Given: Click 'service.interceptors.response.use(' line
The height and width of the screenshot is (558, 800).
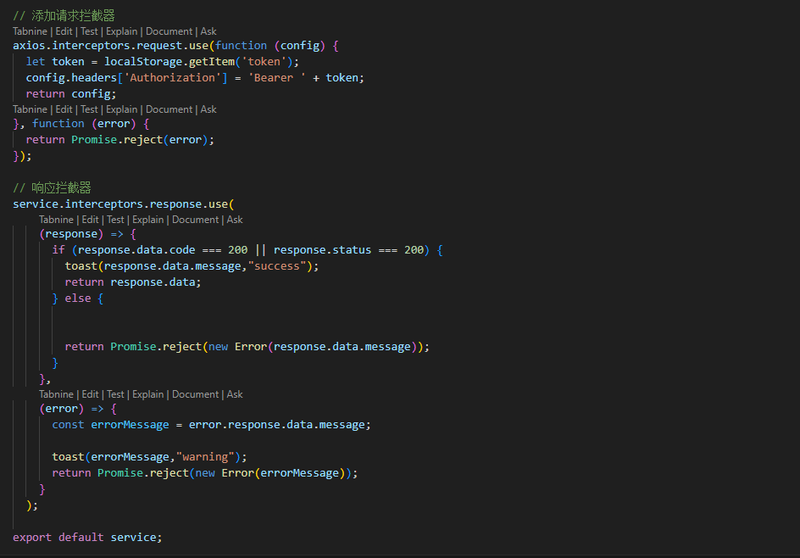Looking at the screenshot, I should (123, 205).
